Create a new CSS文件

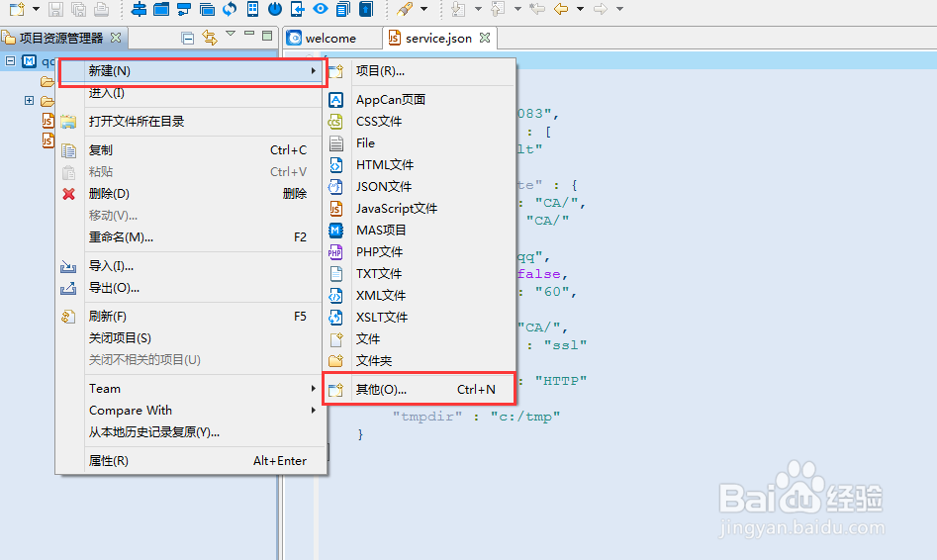pos(421,122)
